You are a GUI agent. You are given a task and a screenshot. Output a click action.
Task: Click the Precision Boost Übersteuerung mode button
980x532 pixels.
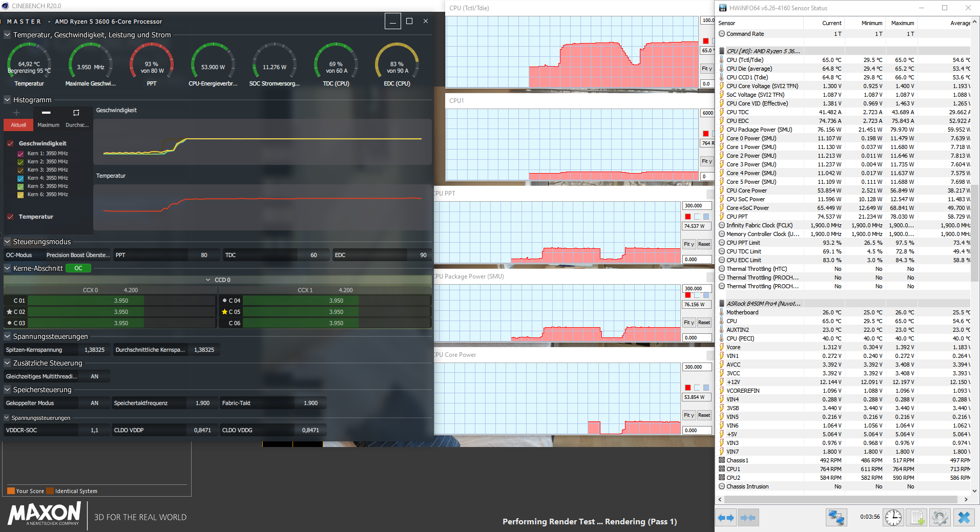click(78, 255)
